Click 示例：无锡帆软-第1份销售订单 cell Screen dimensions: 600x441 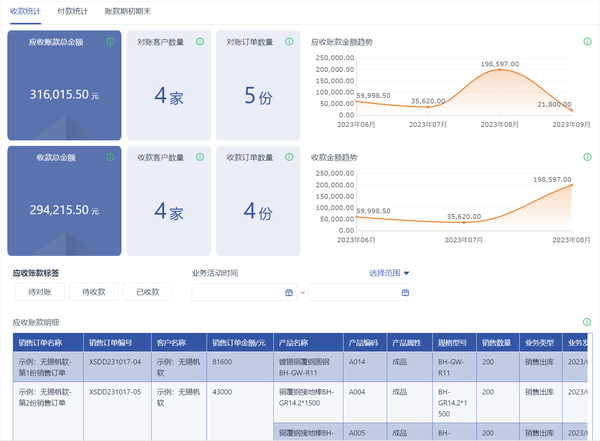[x=48, y=367]
